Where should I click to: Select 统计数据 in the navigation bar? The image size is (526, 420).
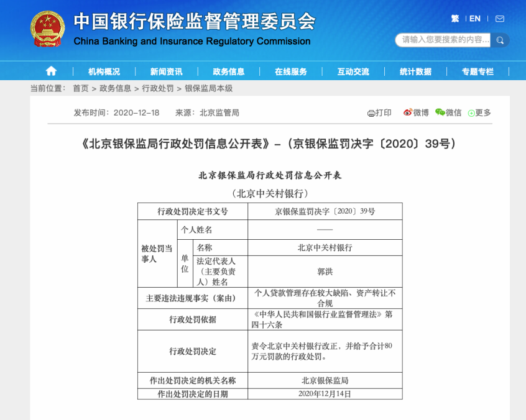pos(415,71)
